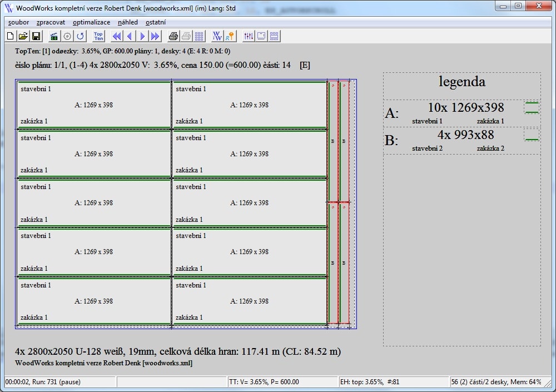
Task: Click the blue grid table icon
Action: pos(199,36)
